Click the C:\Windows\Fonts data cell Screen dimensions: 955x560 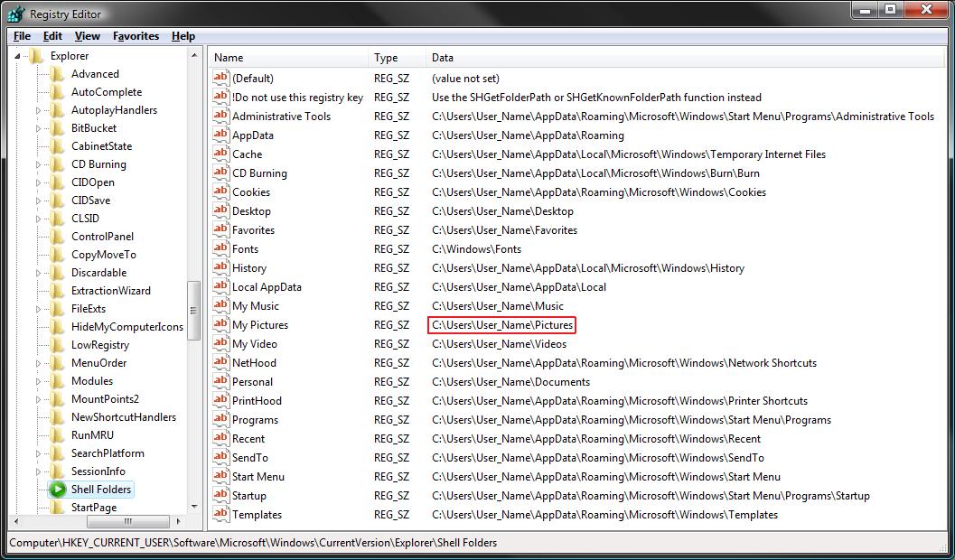[477, 249]
